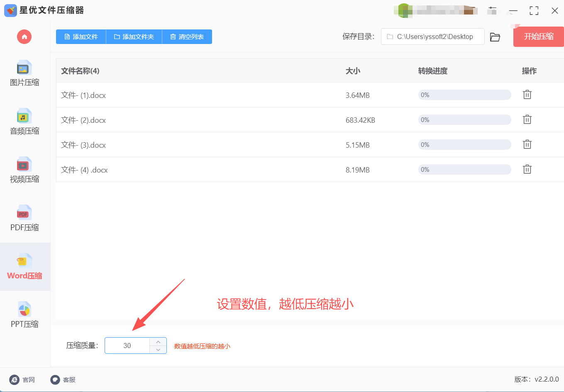Screen dimensions: 564x392
Task: Decrease compression quality with the down arrow
Action: [x=158, y=350]
